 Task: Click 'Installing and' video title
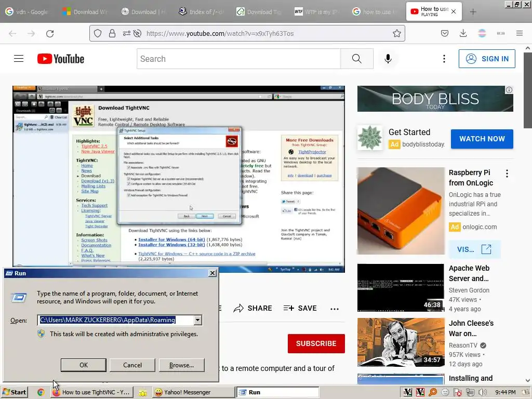coord(471,378)
